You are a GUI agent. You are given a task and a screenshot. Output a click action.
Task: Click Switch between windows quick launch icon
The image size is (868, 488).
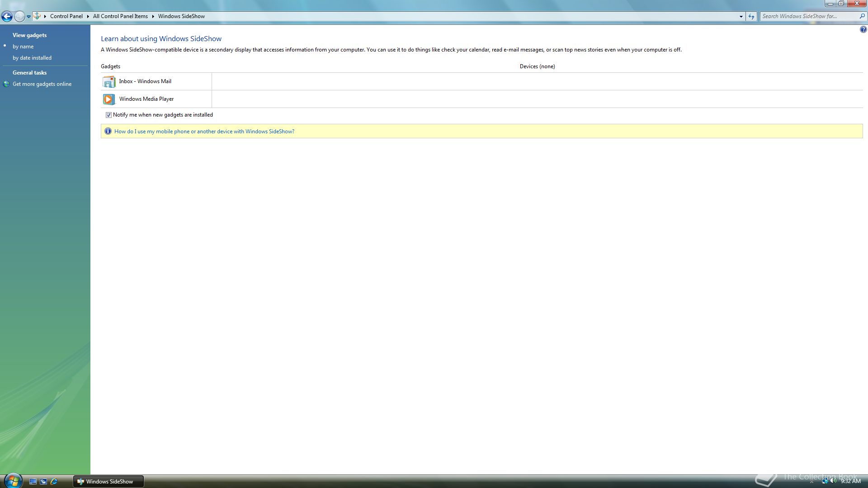(43, 482)
